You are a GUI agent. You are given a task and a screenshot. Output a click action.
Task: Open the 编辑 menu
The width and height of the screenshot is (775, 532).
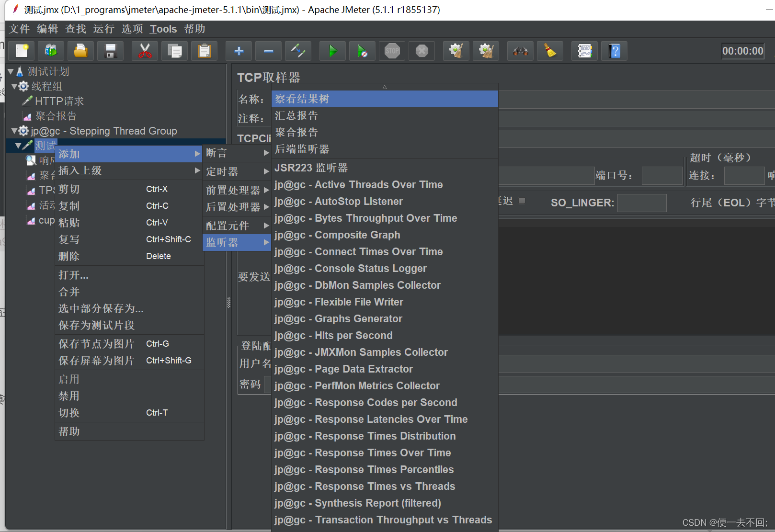point(47,29)
